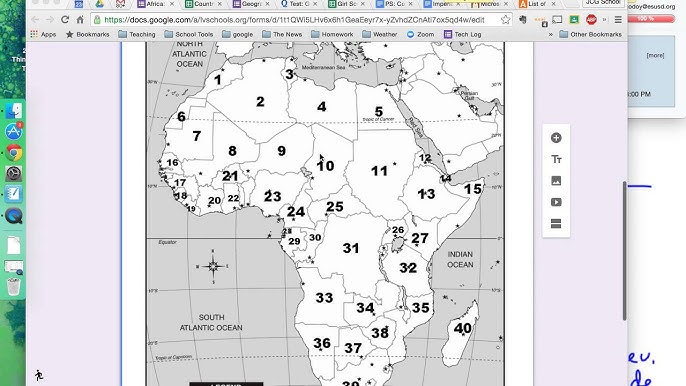686x386 pixels.
Task: Click the Adblock Plus extension icon
Action: (591, 20)
